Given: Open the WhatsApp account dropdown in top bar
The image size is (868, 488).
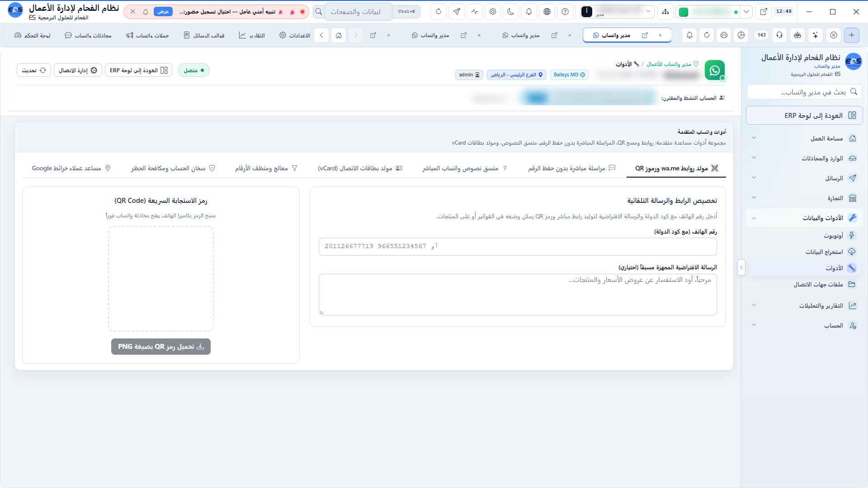Looking at the screenshot, I should click(746, 12).
